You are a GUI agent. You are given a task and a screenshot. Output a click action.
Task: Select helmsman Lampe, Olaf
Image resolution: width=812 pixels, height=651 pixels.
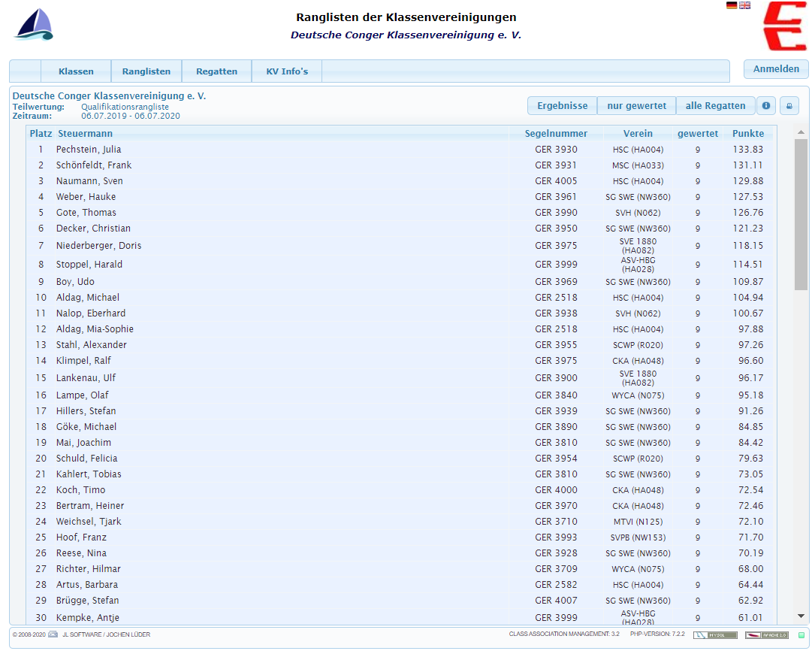pos(83,395)
